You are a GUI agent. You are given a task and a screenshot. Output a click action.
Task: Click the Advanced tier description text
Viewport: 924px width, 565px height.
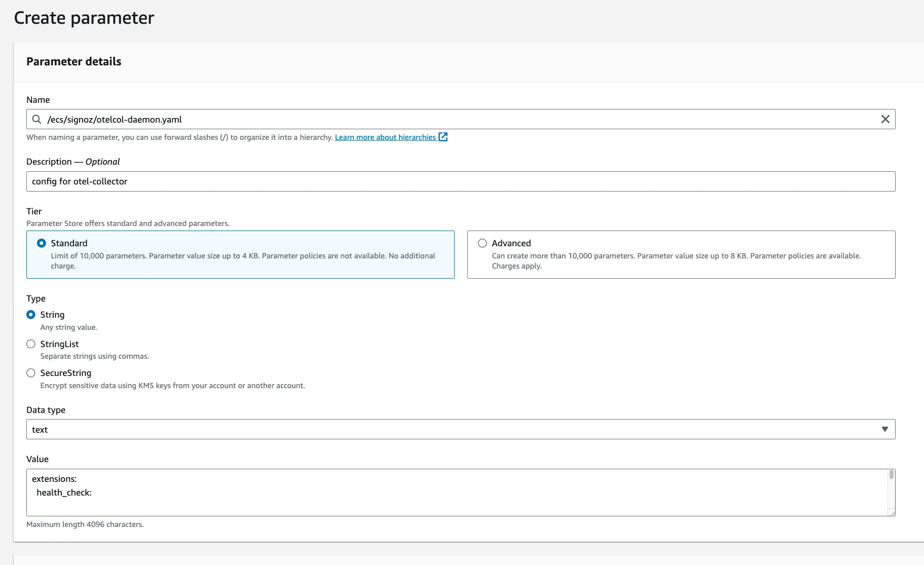point(676,261)
